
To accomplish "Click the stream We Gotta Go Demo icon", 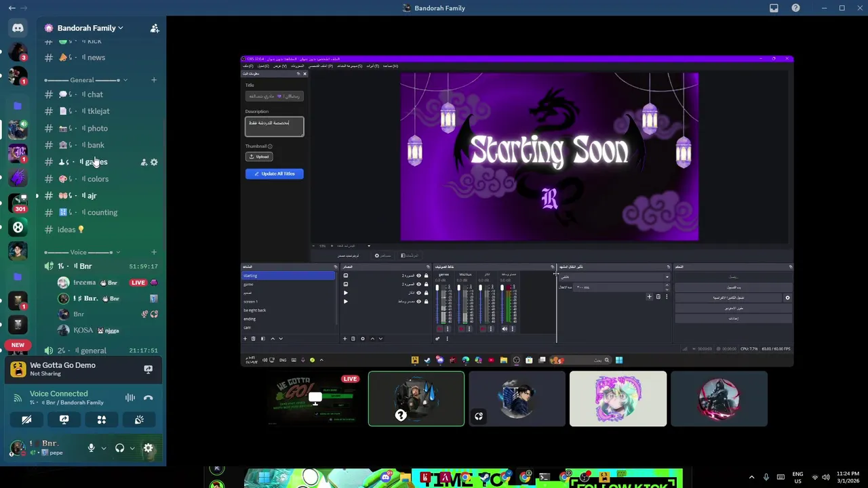I will point(148,369).
